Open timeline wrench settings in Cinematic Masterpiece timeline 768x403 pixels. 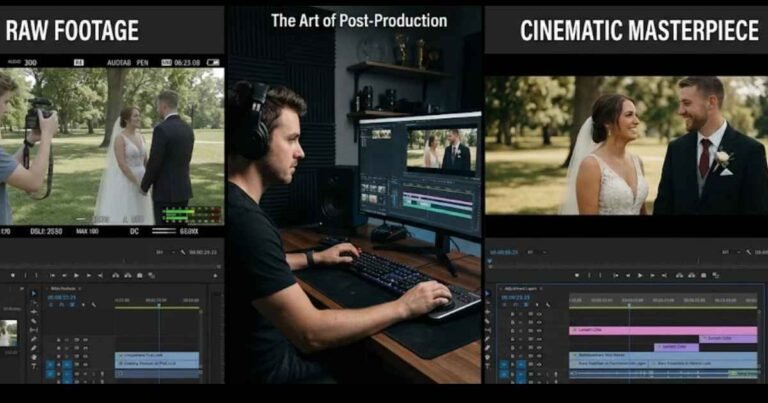(548, 305)
